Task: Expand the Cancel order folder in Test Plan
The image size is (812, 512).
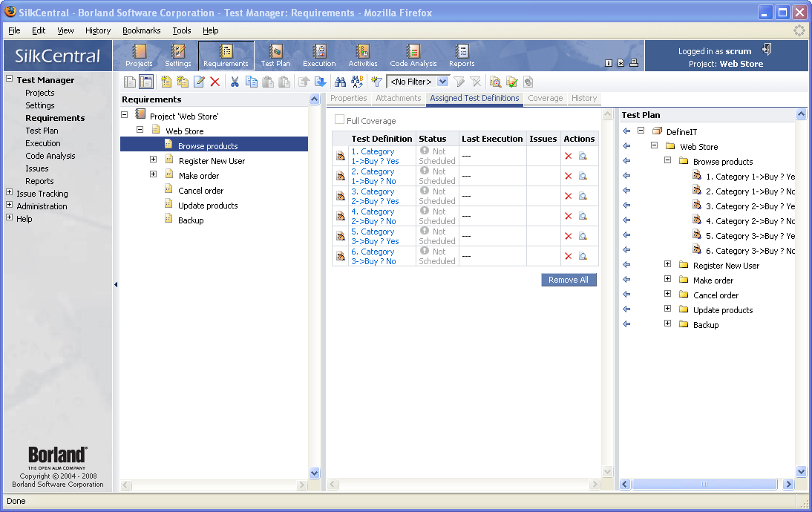Action: (x=667, y=294)
